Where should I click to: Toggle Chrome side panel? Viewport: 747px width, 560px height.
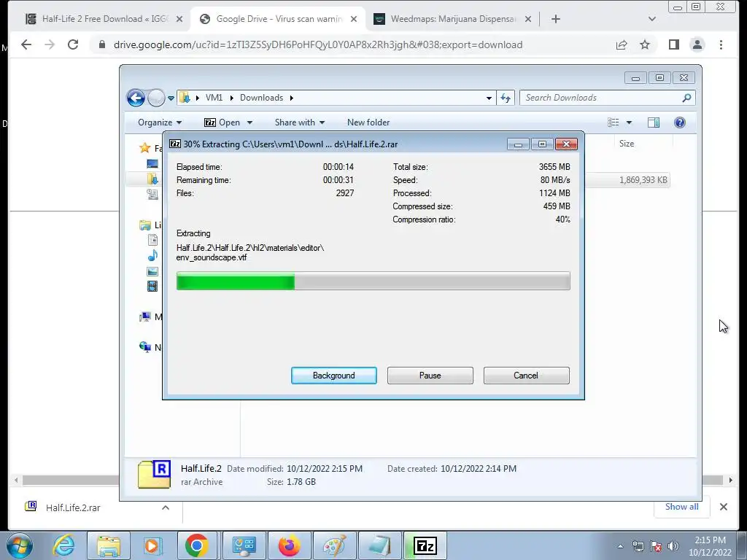[x=673, y=44]
